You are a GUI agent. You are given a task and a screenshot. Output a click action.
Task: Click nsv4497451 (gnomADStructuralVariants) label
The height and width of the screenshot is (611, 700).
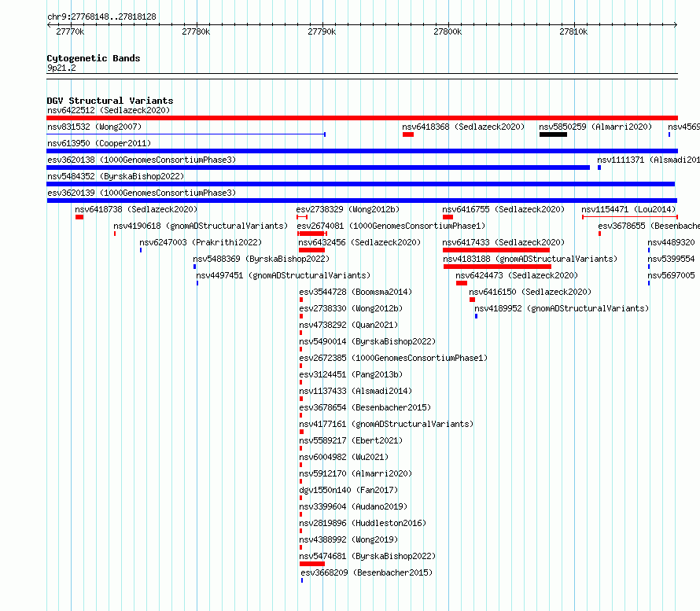pos(283,275)
